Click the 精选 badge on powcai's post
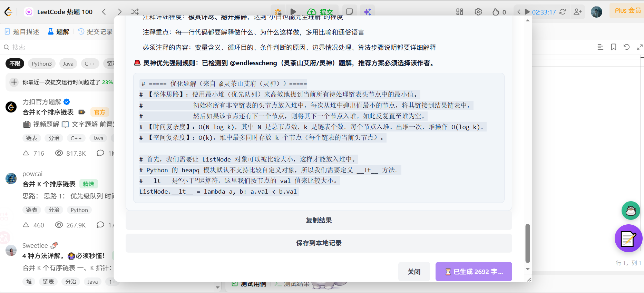644x293 pixels. [89, 184]
